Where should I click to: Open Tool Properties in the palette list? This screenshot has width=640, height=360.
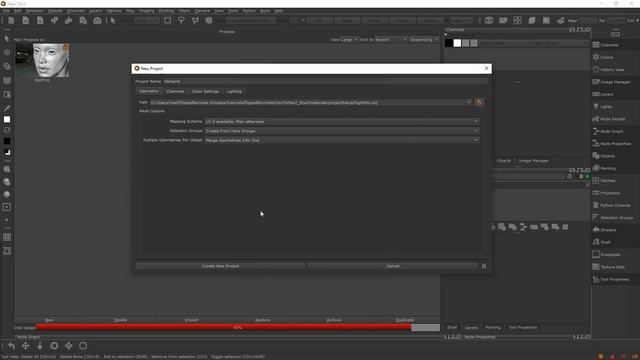click(611, 279)
